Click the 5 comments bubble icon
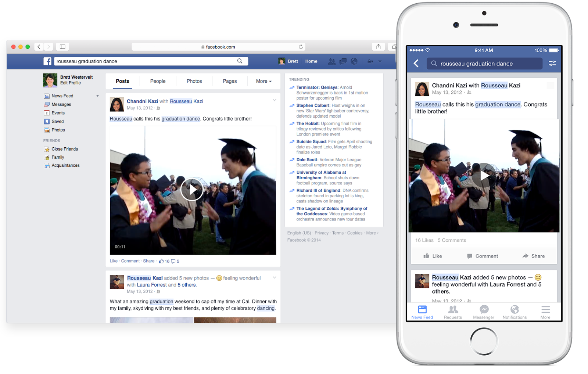Screen dimensions: 588x374 [x=173, y=261]
